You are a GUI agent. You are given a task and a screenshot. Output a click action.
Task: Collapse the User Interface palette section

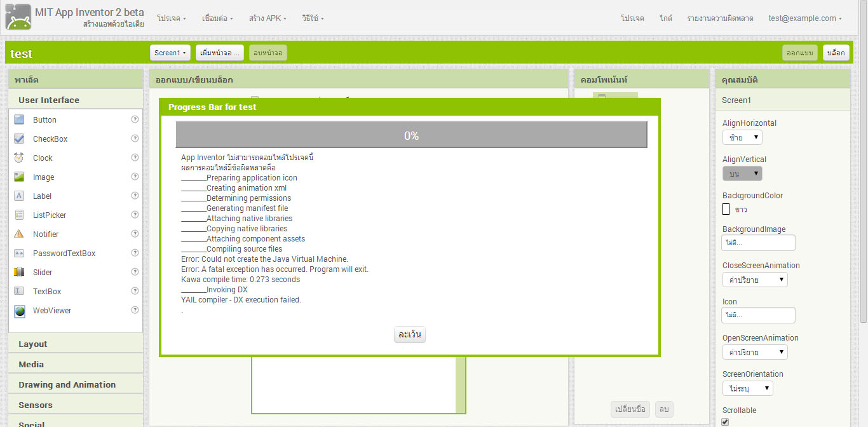coord(76,100)
